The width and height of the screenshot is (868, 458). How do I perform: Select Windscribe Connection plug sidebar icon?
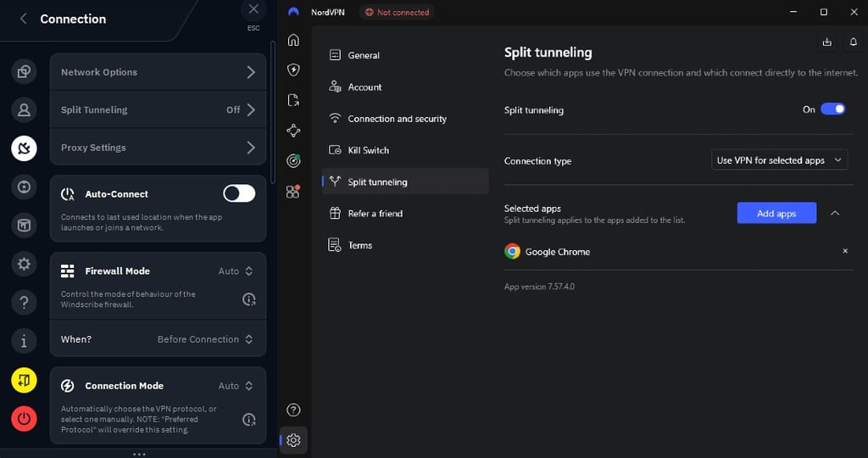coord(24,148)
